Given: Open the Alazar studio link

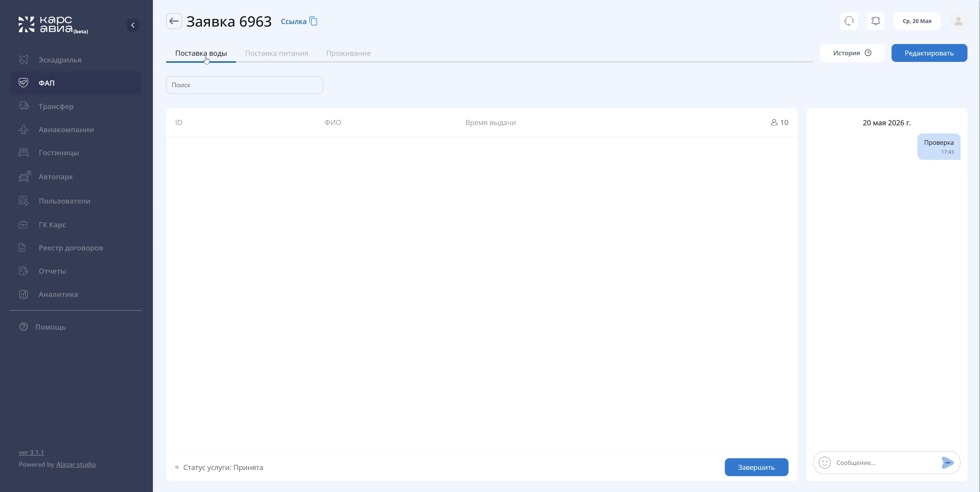Looking at the screenshot, I should [x=76, y=464].
